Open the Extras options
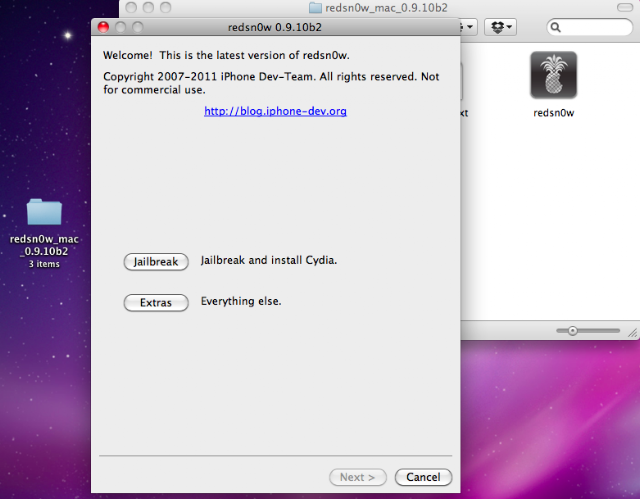Viewport: 640px width, 499px height. [156, 303]
